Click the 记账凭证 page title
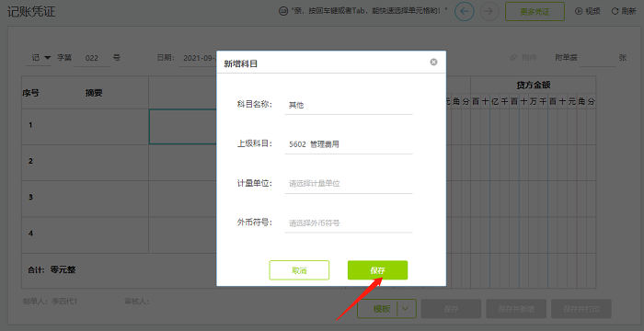 [31, 12]
